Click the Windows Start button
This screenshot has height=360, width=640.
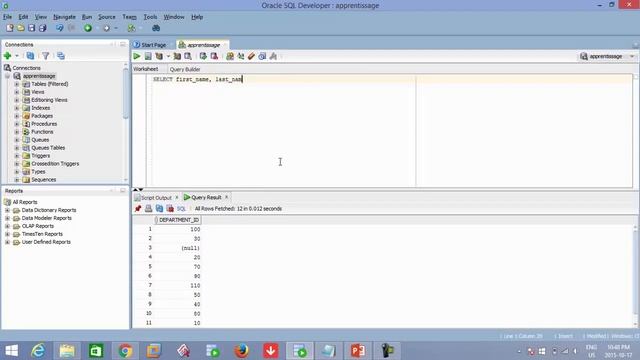11,351
